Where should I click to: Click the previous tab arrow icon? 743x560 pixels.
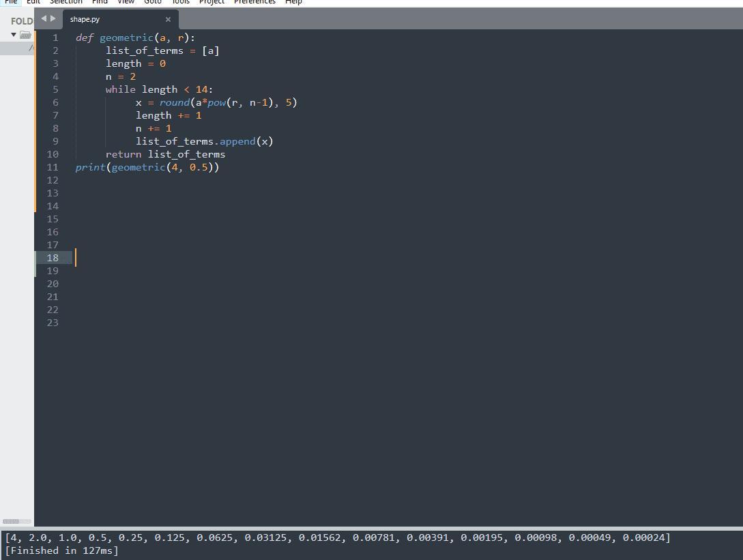tap(44, 19)
